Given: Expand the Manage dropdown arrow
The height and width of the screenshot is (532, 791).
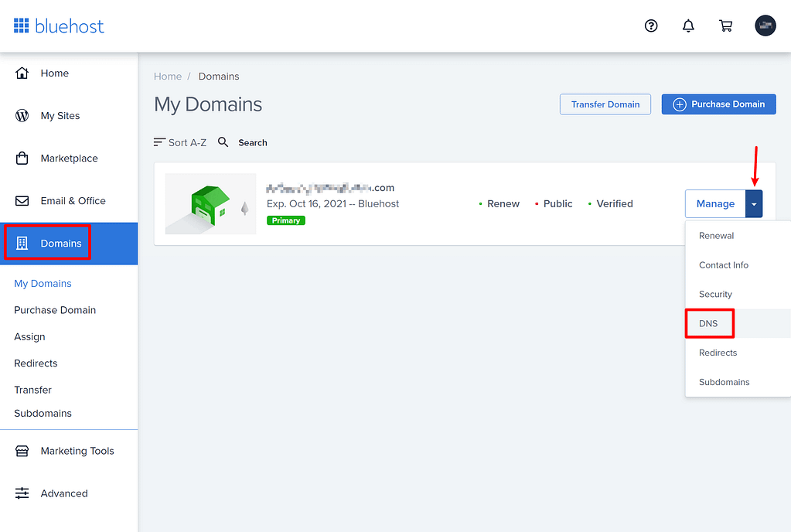Looking at the screenshot, I should 753,203.
